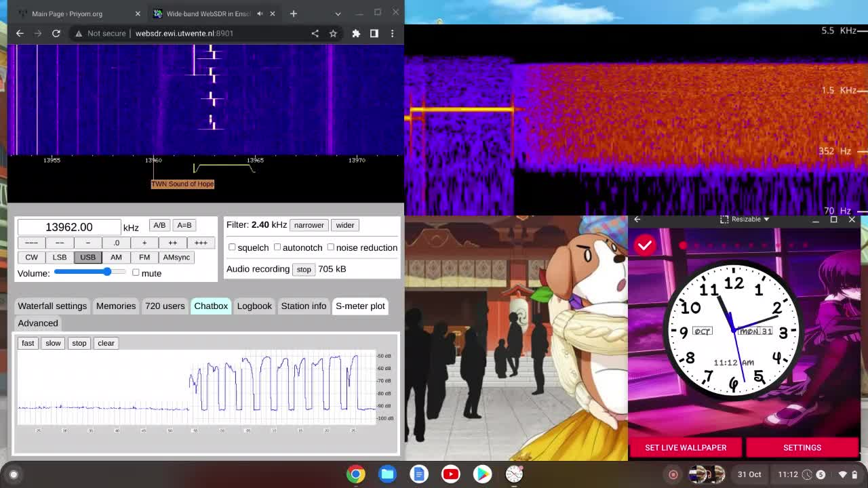Make the filter wider
868x488 pixels.
coord(345,225)
